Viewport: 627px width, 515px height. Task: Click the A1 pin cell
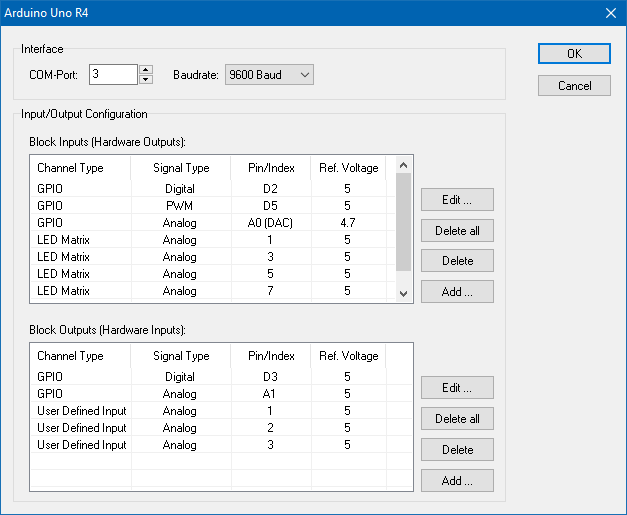[269, 394]
